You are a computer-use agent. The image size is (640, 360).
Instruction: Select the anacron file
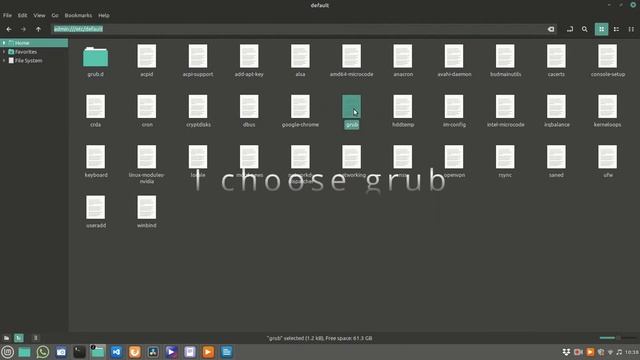[403, 61]
